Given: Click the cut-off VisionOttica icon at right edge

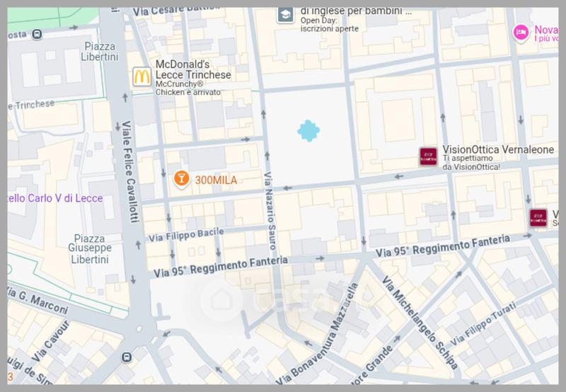Looking at the screenshot, I should point(538,218).
